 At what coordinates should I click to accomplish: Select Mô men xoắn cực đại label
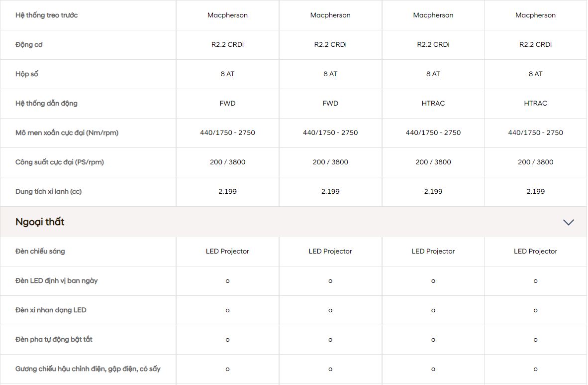click(x=67, y=132)
